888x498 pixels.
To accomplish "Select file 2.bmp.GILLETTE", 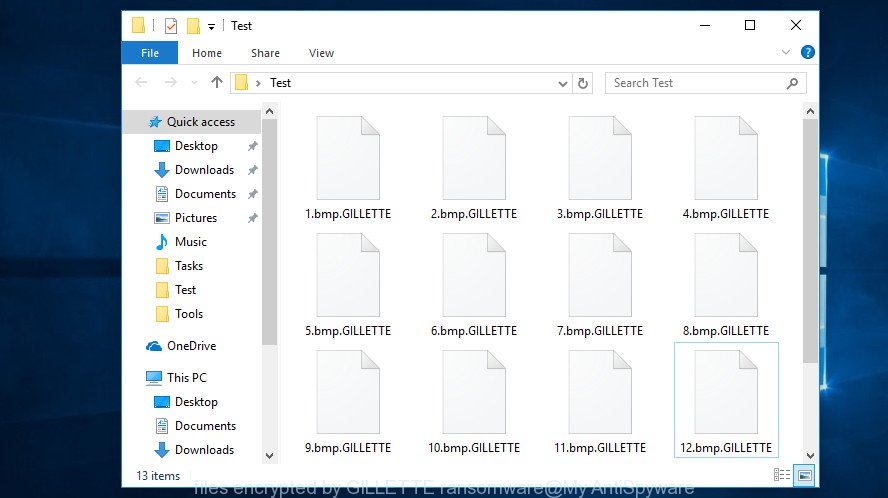I will [x=474, y=168].
